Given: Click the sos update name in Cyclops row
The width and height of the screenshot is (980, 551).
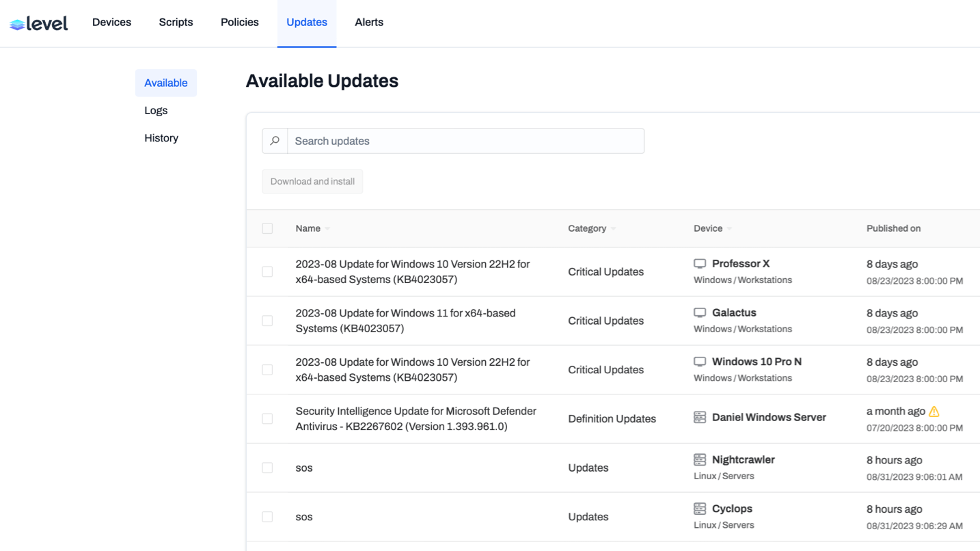Looking at the screenshot, I should pos(304,518).
